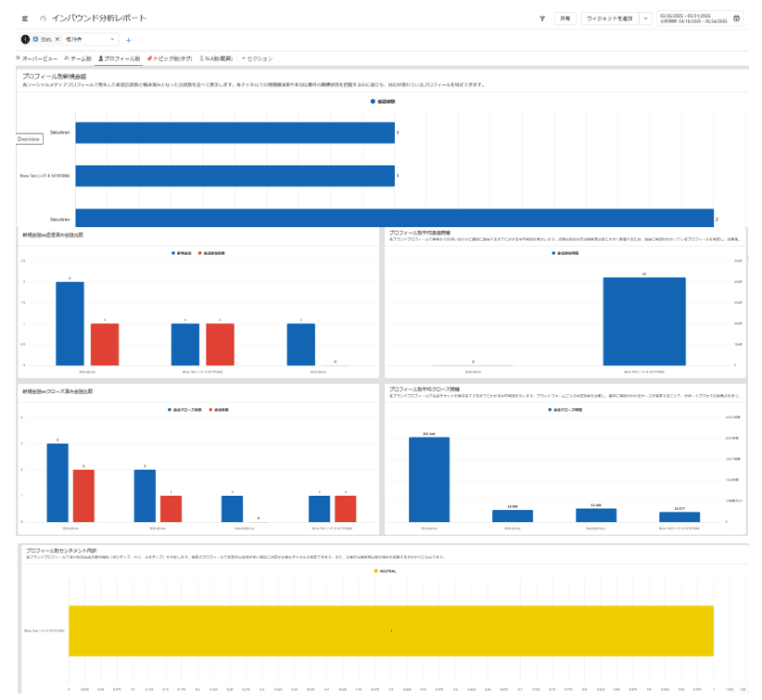Switch to the オーバービュー tab
The height and width of the screenshot is (700, 762).
tap(39, 58)
